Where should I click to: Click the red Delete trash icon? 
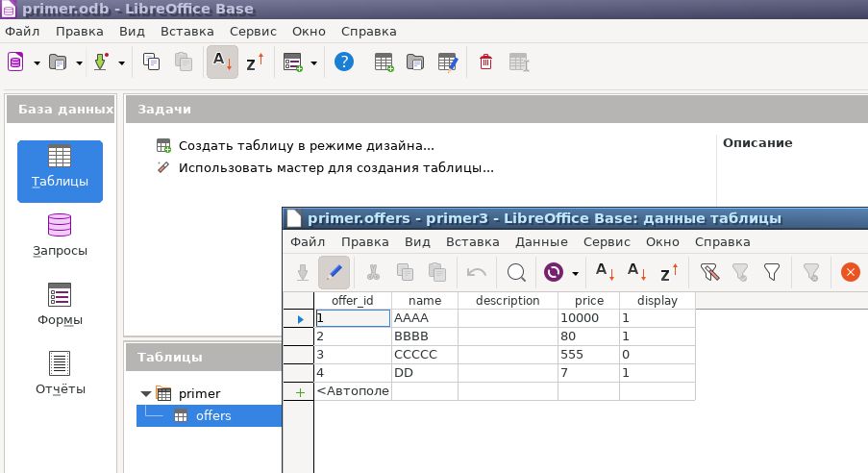[486, 62]
